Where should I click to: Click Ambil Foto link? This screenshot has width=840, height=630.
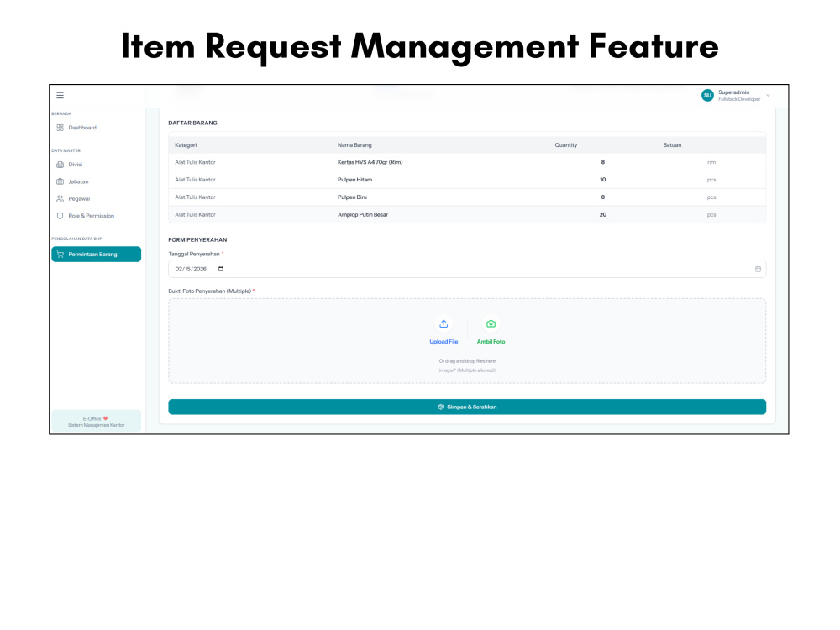coord(491,342)
